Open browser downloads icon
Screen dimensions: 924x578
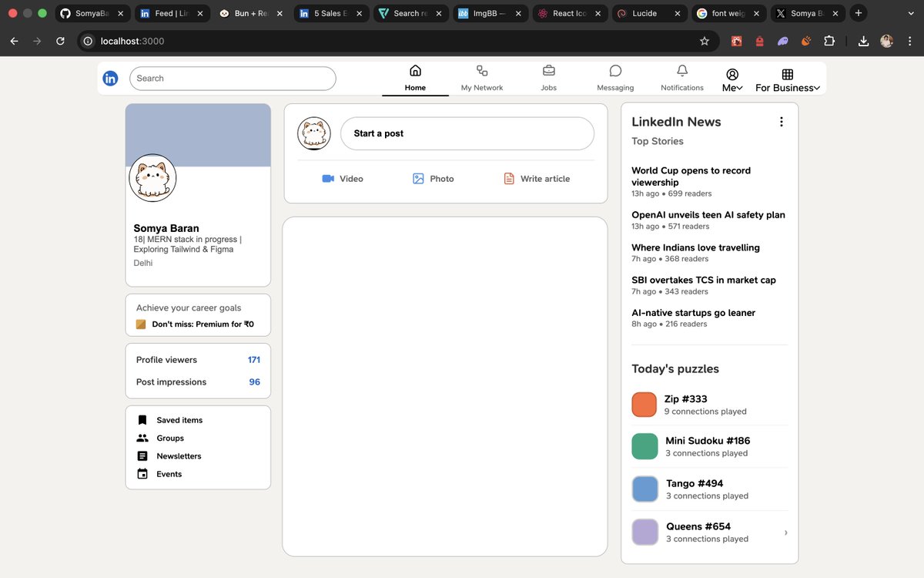[x=863, y=41]
